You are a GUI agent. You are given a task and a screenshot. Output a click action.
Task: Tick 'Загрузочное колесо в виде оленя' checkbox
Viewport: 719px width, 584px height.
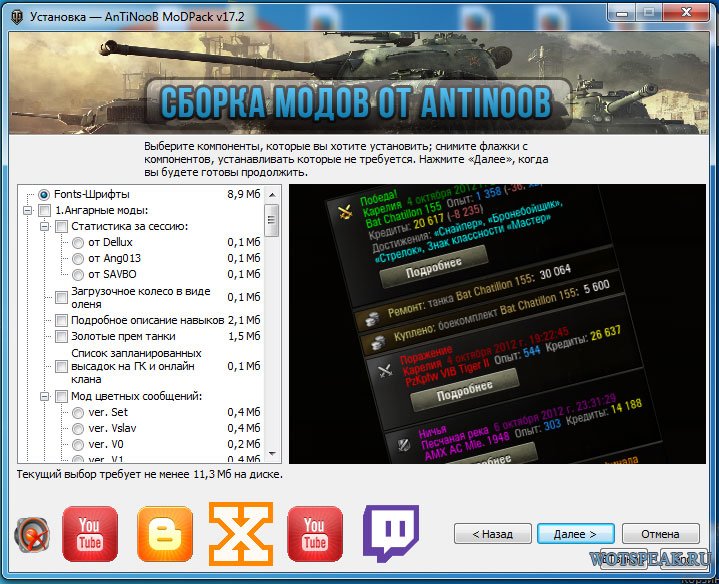click(62, 297)
